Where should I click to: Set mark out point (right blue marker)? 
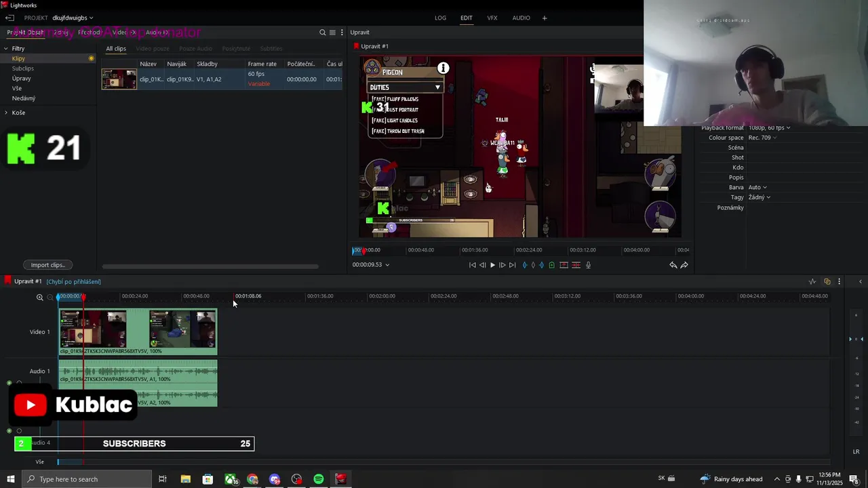541,265
